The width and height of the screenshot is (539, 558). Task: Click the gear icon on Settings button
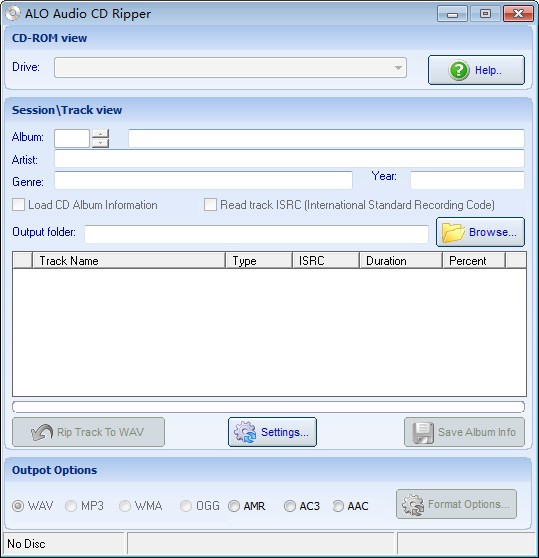point(245,432)
